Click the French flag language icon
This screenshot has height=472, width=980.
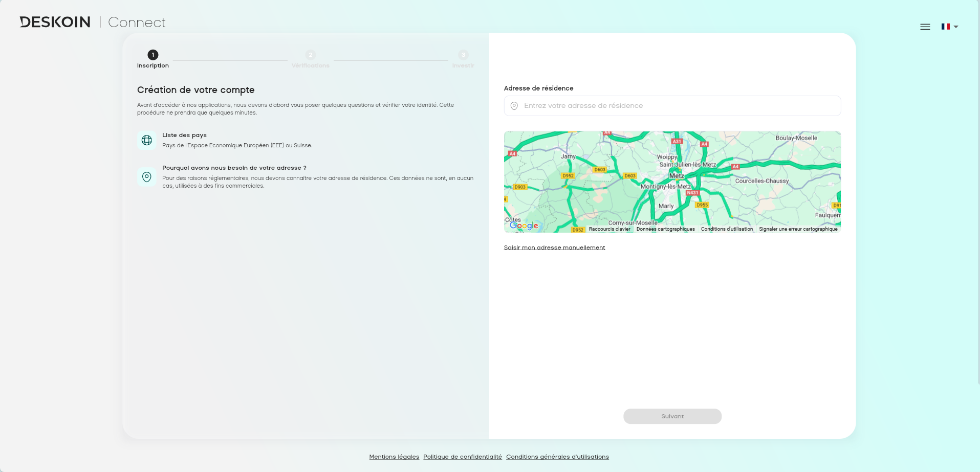click(946, 26)
